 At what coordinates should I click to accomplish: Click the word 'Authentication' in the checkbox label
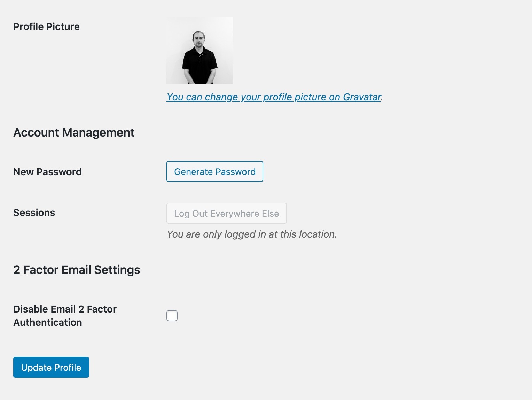(x=48, y=322)
